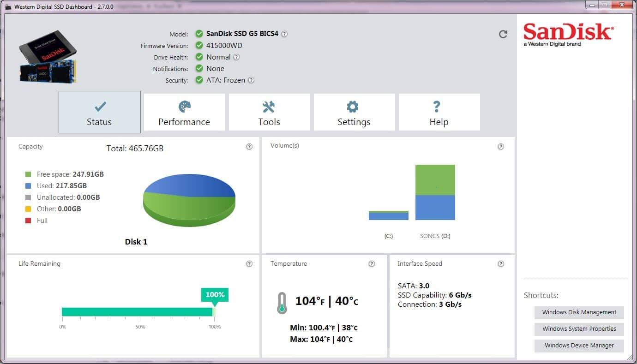Open the Performance tab
This screenshot has width=637, height=364.
click(x=184, y=112)
